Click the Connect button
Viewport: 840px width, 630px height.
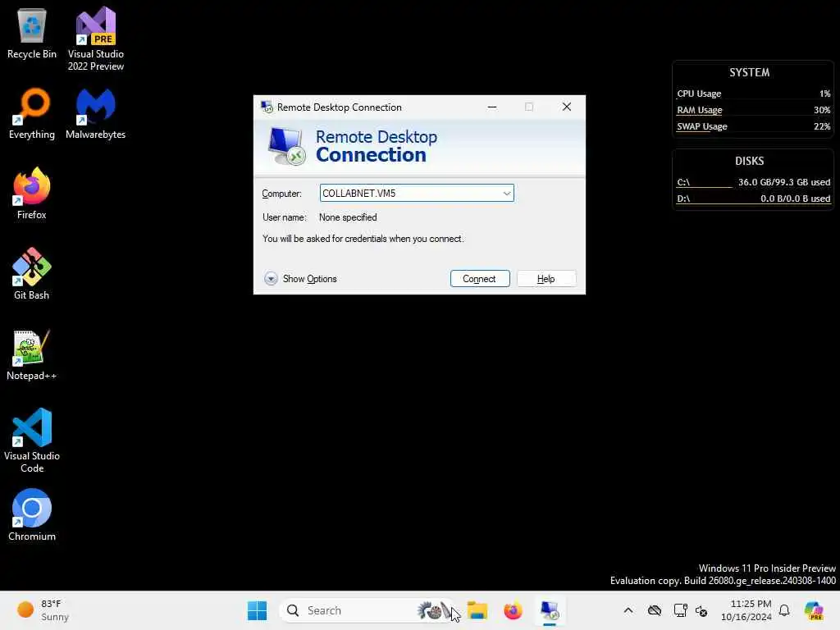tap(479, 279)
